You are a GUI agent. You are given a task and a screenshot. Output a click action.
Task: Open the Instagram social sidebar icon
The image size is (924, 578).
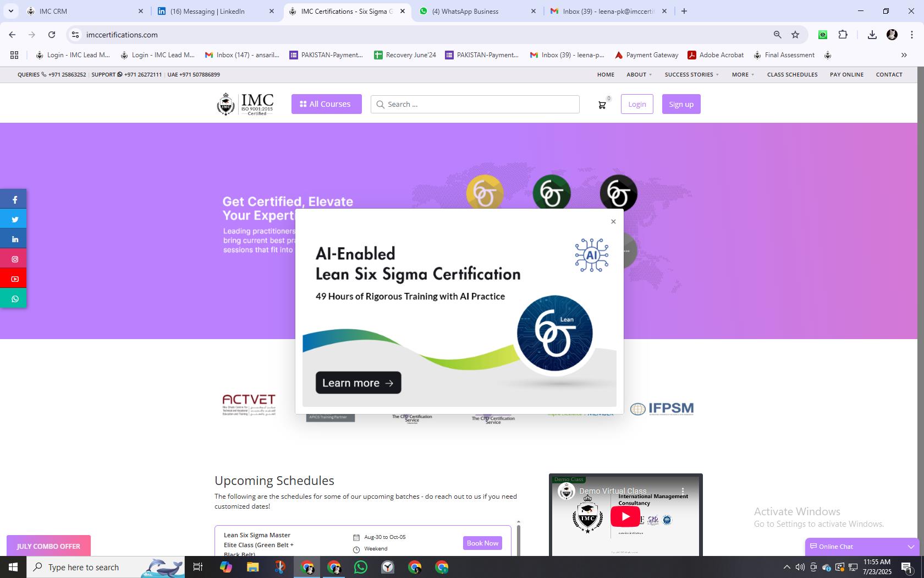click(15, 259)
